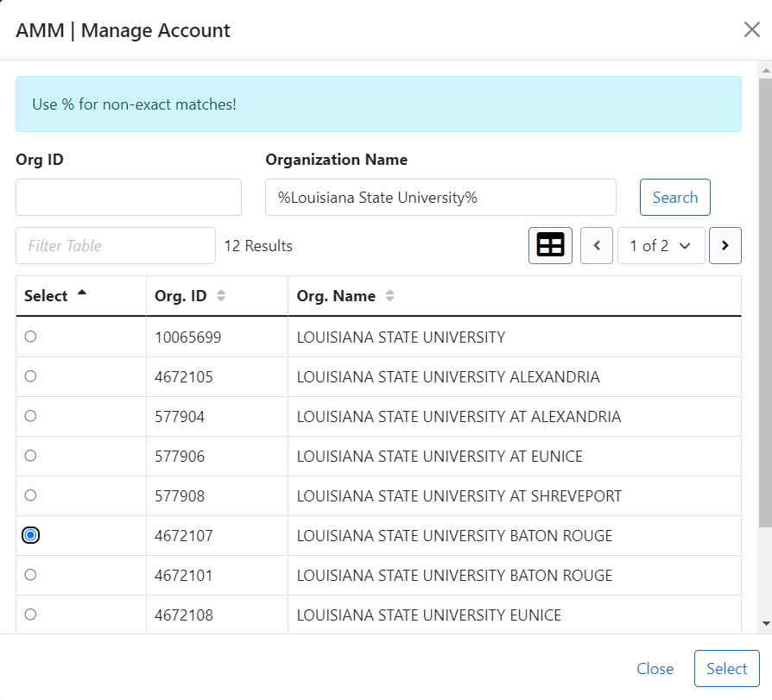Viewport: 772px width, 700px height.
Task: Close the Manage Account dialog with X
Action: point(751,30)
